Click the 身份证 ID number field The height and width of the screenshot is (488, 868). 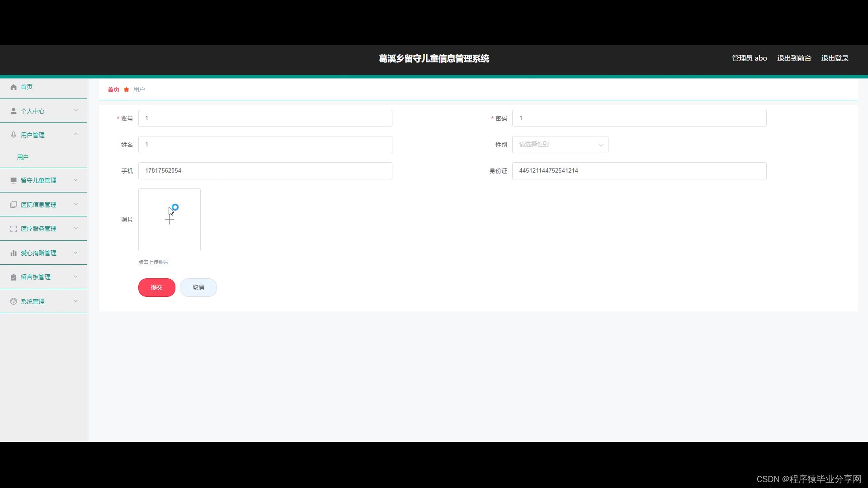coord(639,171)
